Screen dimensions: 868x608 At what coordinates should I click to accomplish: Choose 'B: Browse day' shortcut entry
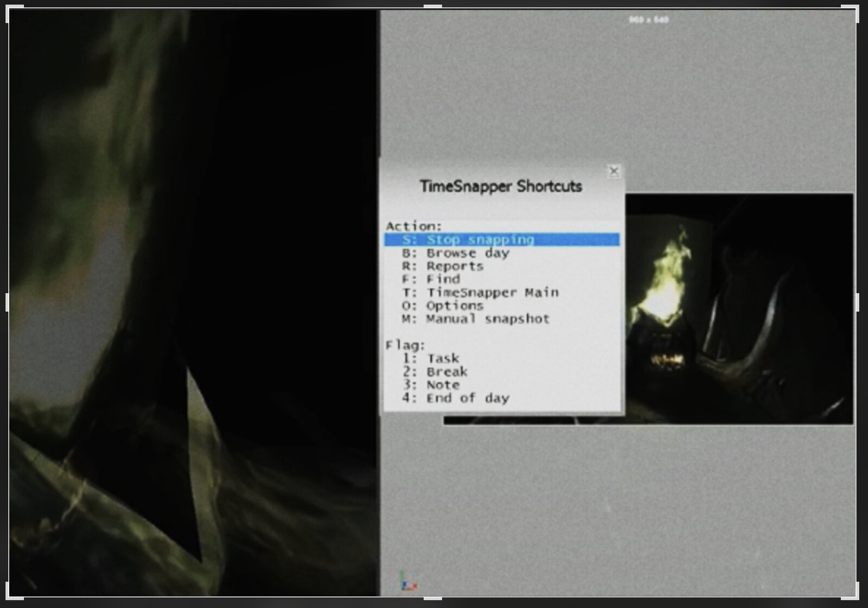click(456, 253)
